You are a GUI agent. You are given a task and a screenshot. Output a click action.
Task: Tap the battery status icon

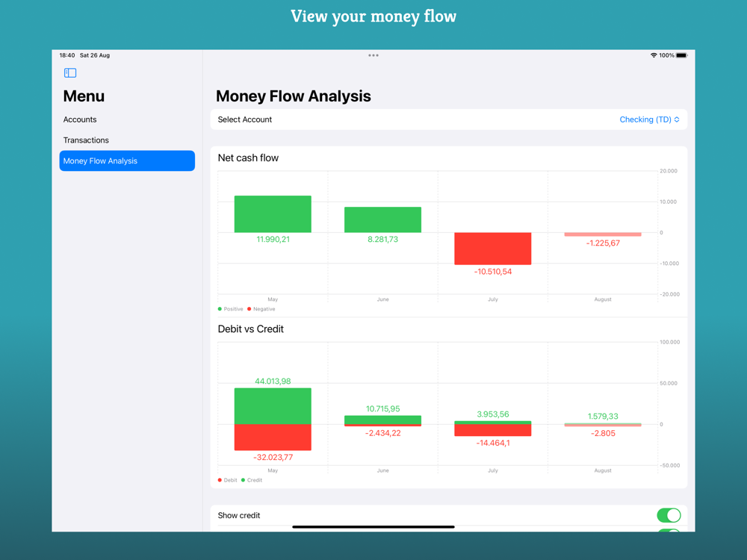click(x=682, y=55)
